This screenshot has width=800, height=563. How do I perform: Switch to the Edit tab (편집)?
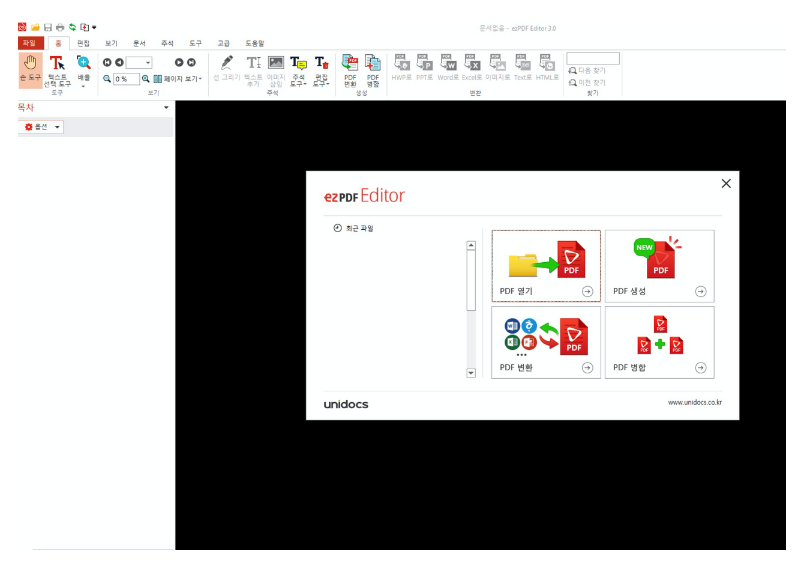[x=83, y=43]
